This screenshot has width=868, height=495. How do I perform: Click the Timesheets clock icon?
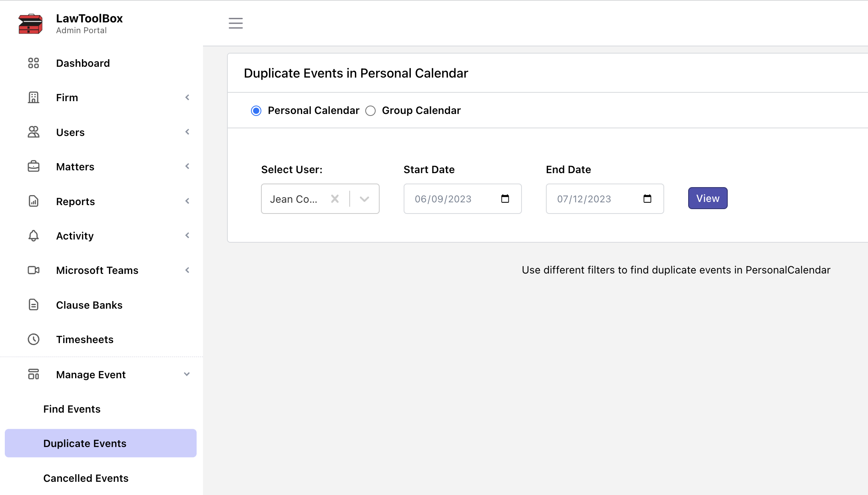click(34, 339)
